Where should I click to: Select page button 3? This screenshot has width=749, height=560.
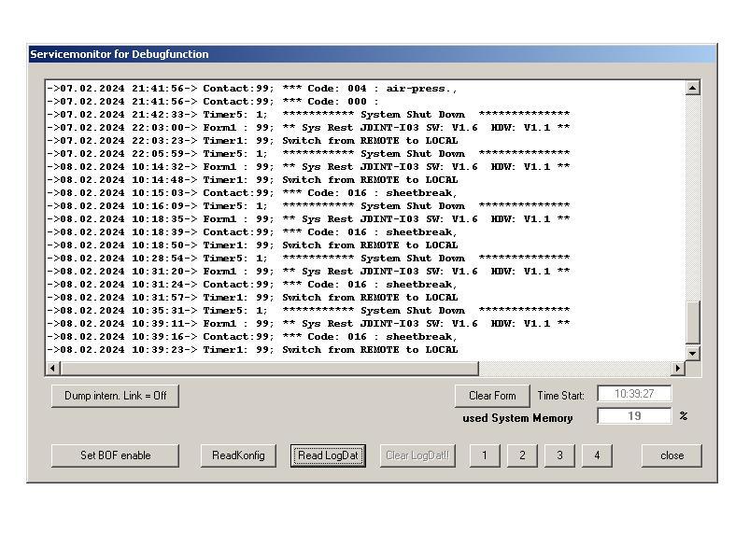point(559,455)
